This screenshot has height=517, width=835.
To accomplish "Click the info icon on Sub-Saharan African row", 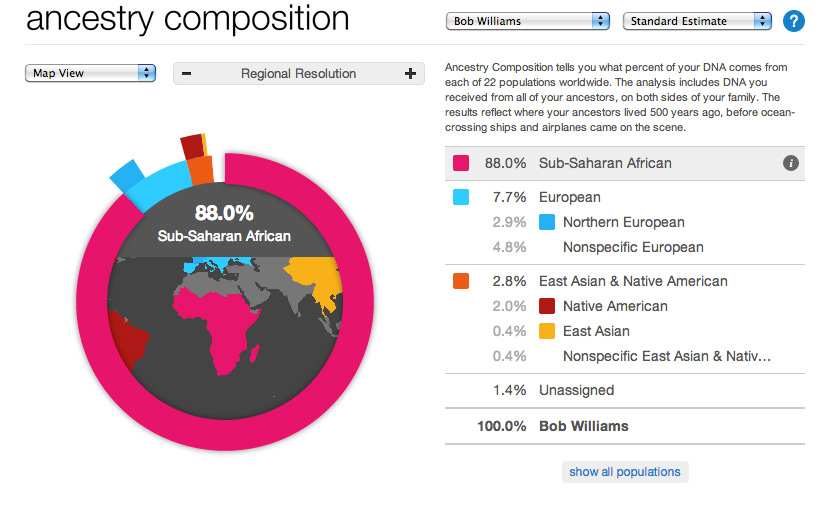I will (790, 163).
